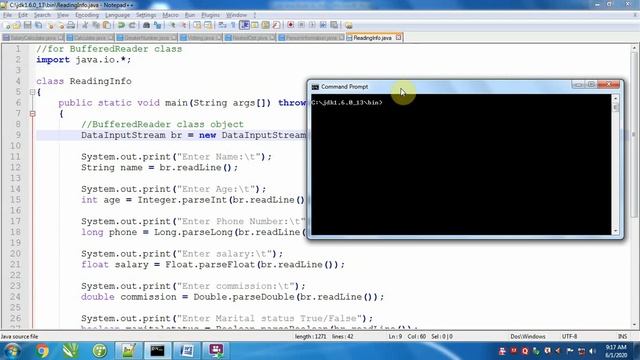This screenshot has height=360, width=640.
Task: Copy selection using the Copy toolbar icon
Action: [96, 25]
